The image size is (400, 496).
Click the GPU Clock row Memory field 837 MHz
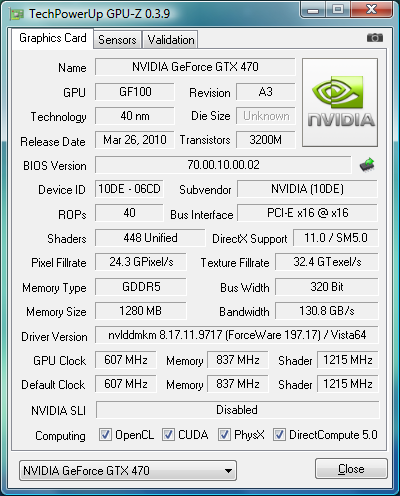(238, 360)
